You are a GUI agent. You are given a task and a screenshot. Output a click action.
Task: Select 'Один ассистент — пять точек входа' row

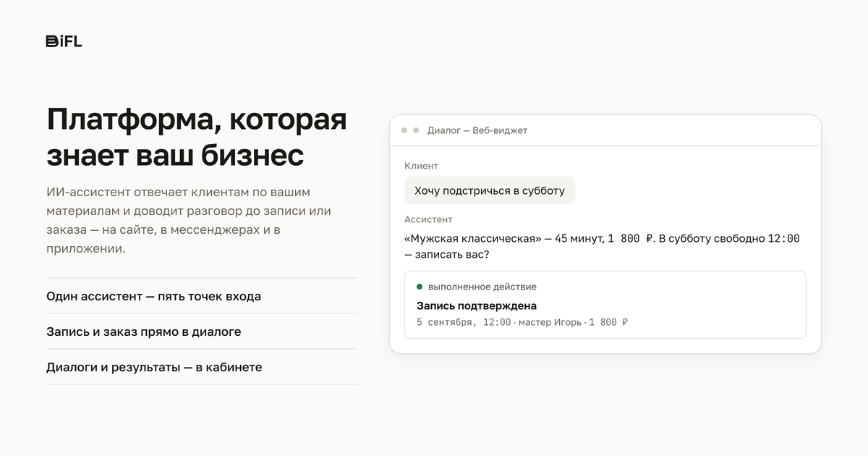click(x=201, y=296)
